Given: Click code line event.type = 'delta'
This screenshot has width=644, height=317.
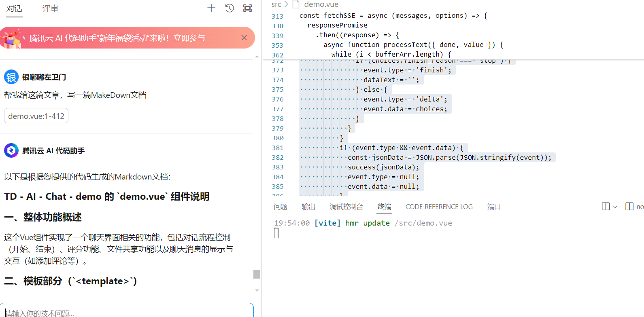Looking at the screenshot, I should 406,99.
